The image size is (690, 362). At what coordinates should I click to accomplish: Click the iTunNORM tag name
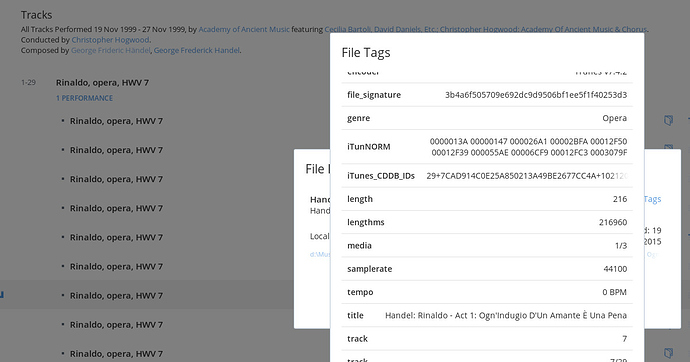pos(369,147)
